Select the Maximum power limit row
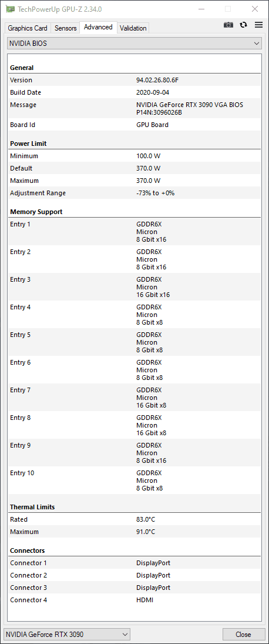Screen dimensions: 269x644 tap(134, 181)
